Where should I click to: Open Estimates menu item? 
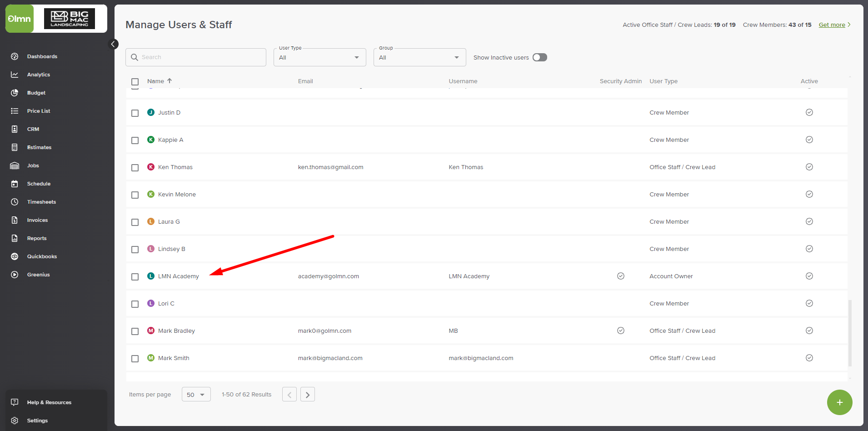(x=39, y=147)
